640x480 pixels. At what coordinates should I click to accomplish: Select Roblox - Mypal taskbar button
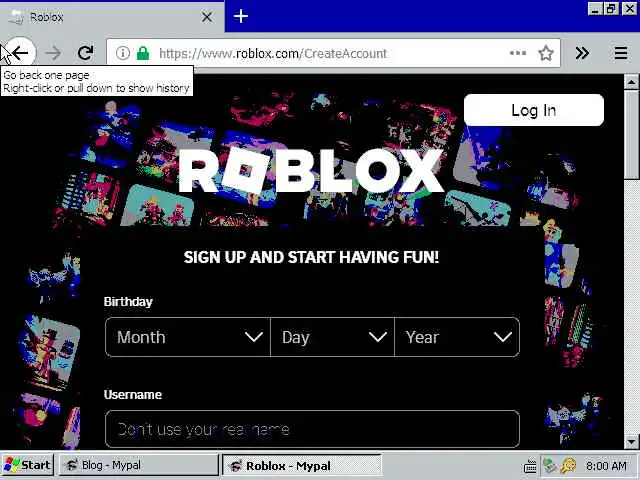(302, 465)
